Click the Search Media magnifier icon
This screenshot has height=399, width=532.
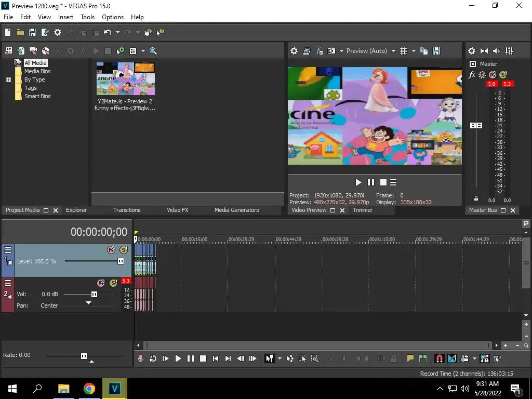pos(153,51)
